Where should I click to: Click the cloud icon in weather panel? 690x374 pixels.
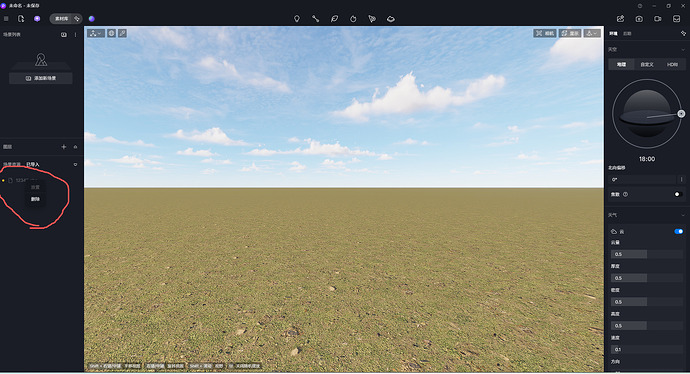(x=613, y=231)
